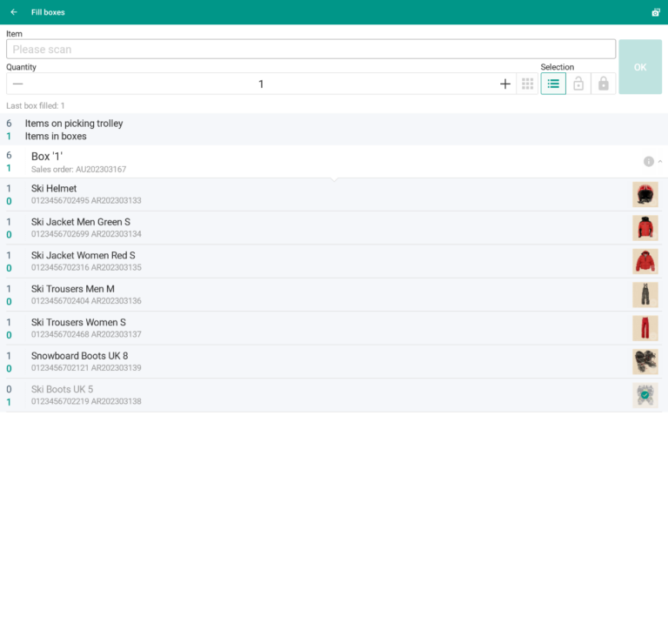Click the info icon for Box '1'
The width and height of the screenshot is (668, 644).
pyautogui.click(x=648, y=162)
